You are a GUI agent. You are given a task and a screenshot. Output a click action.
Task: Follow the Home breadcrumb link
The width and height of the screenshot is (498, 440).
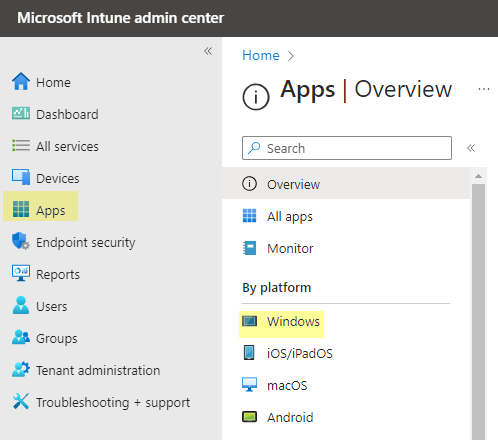pyautogui.click(x=261, y=55)
